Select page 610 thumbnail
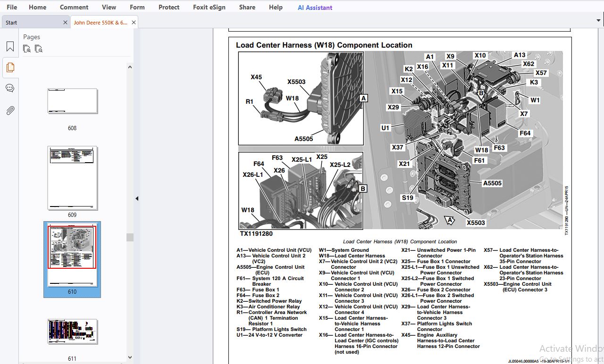Screen dimensions: 604x364 [x=72, y=255]
